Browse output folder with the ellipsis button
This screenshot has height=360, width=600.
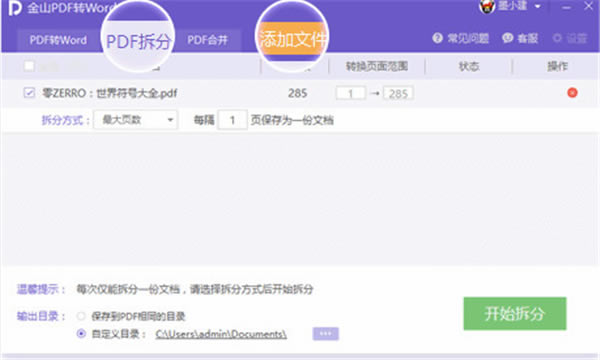326,334
